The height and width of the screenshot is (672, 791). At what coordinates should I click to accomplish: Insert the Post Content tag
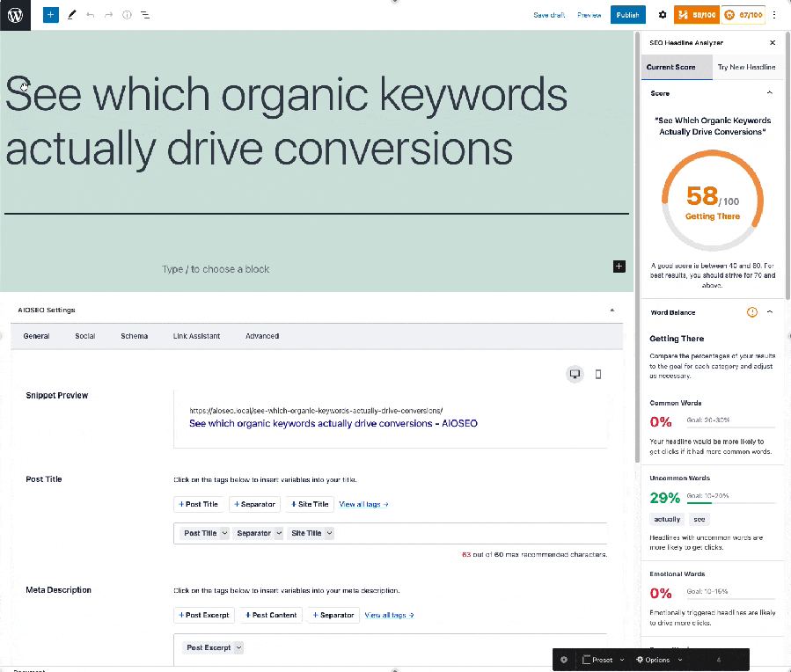[271, 615]
